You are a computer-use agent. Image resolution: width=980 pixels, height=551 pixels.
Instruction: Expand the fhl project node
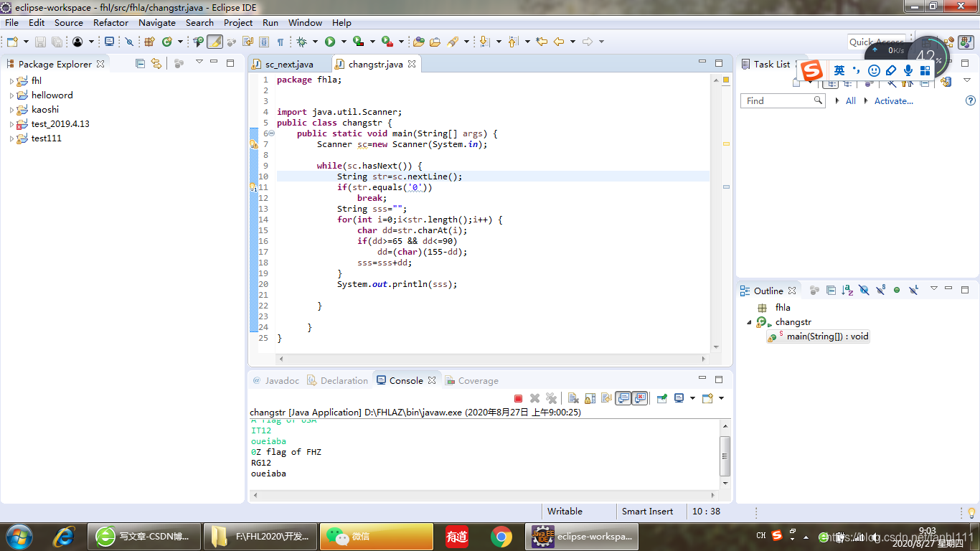(x=11, y=81)
